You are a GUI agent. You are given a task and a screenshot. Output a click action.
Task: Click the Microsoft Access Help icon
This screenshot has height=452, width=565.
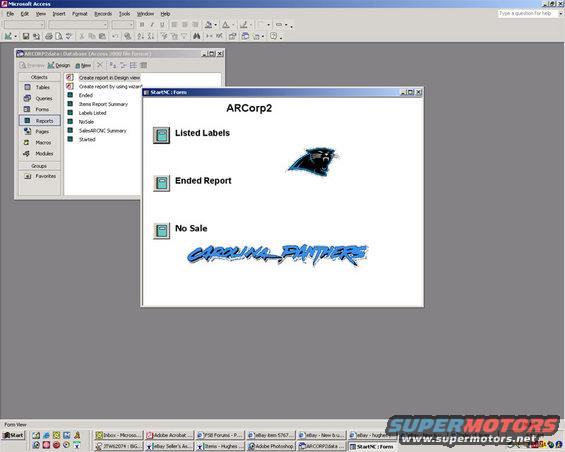273,36
